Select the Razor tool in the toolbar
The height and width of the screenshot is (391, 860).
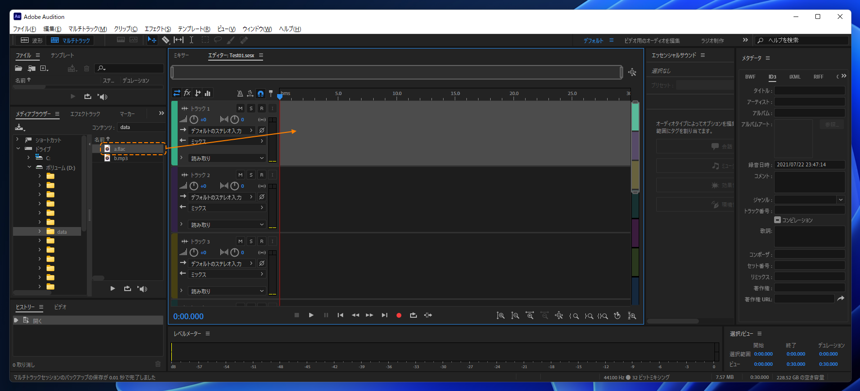(x=166, y=40)
